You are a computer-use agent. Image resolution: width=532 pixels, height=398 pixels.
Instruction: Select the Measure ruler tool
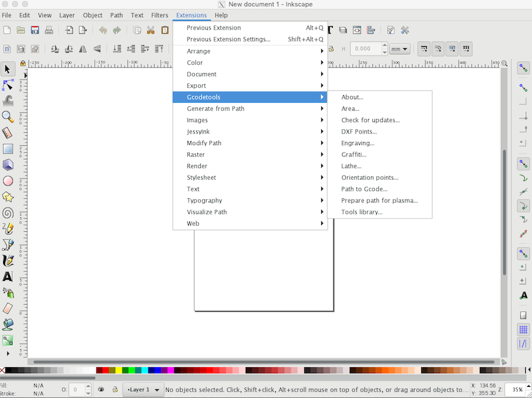7,133
